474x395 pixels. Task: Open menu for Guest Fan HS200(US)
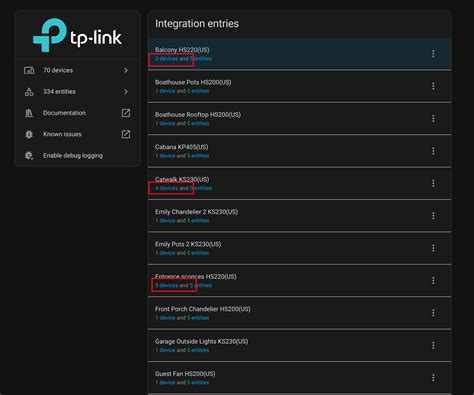point(433,378)
